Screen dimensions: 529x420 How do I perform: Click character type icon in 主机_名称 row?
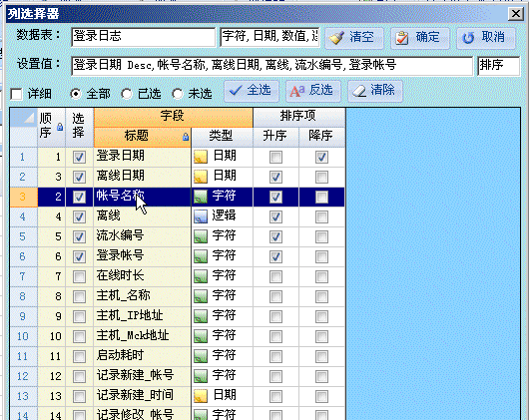(201, 296)
